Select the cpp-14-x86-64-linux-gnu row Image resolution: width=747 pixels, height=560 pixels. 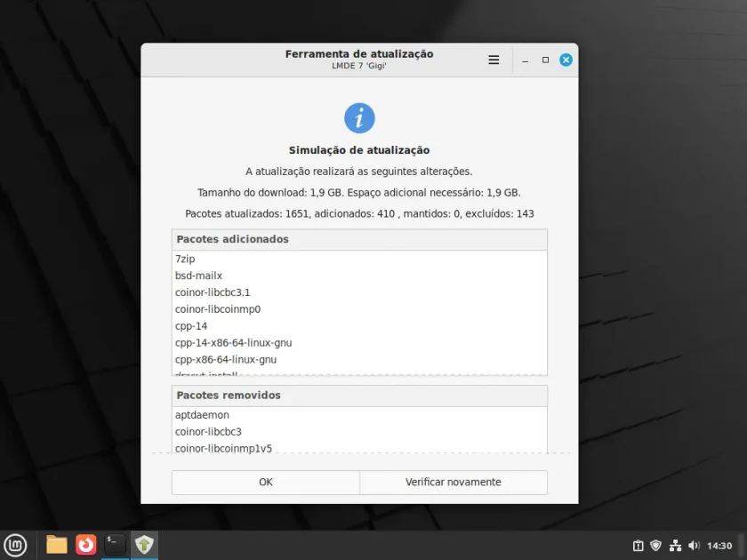click(359, 343)
